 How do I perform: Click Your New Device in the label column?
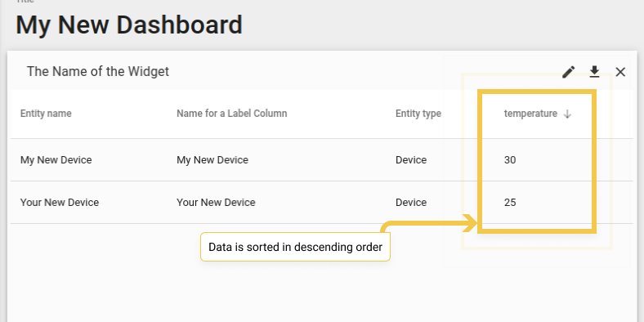coord(216,203)
